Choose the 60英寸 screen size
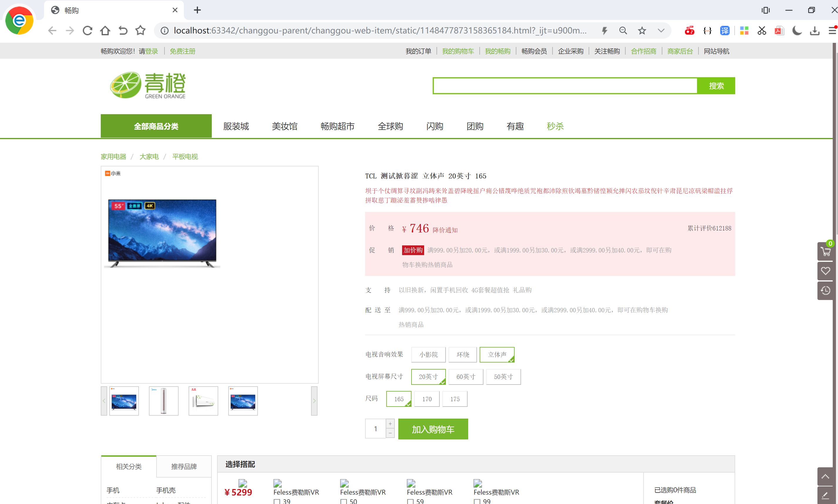 (x=466, y=377)
